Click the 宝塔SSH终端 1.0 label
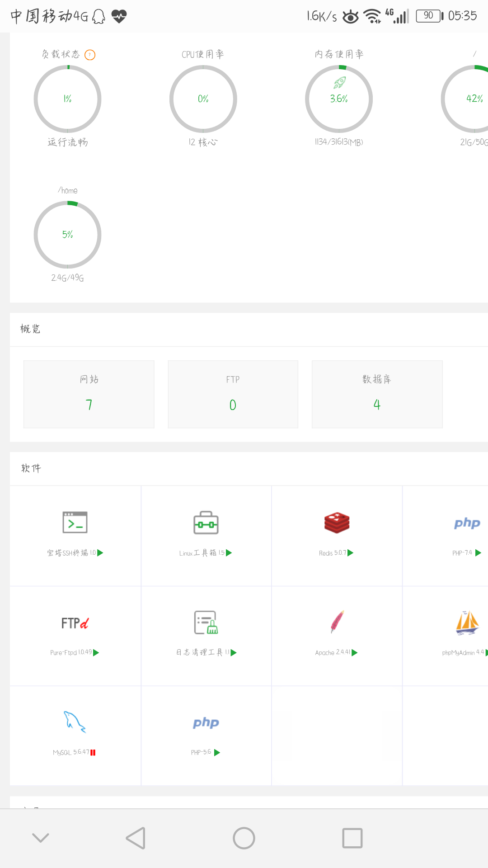488x868 pixels. coord(71,553)
